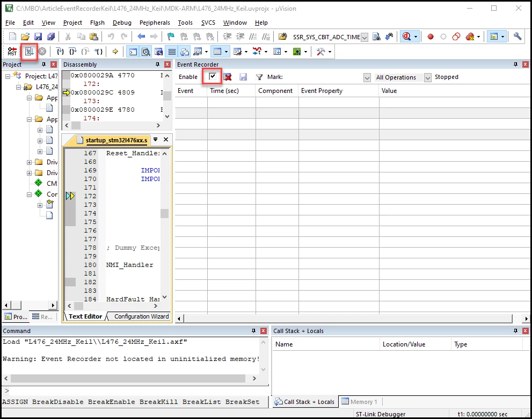Expand the first Driv folder node
532x419 pixels.
30,162
